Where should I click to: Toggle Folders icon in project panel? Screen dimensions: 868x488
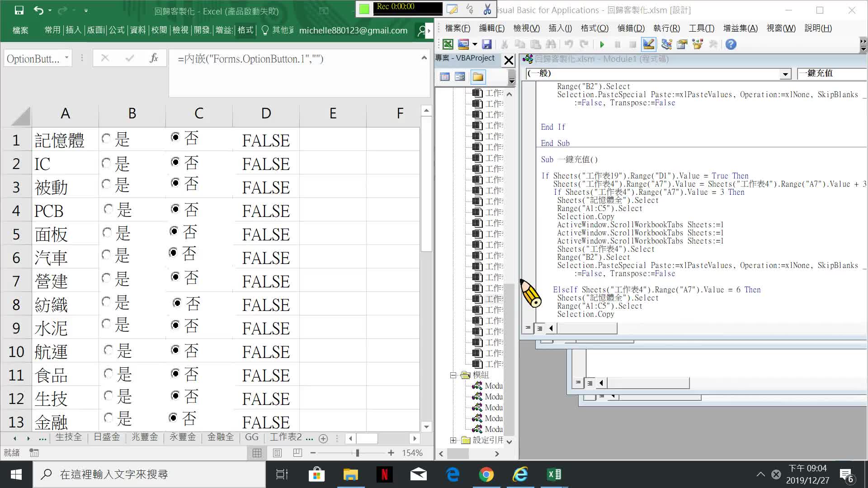point(478,77)
